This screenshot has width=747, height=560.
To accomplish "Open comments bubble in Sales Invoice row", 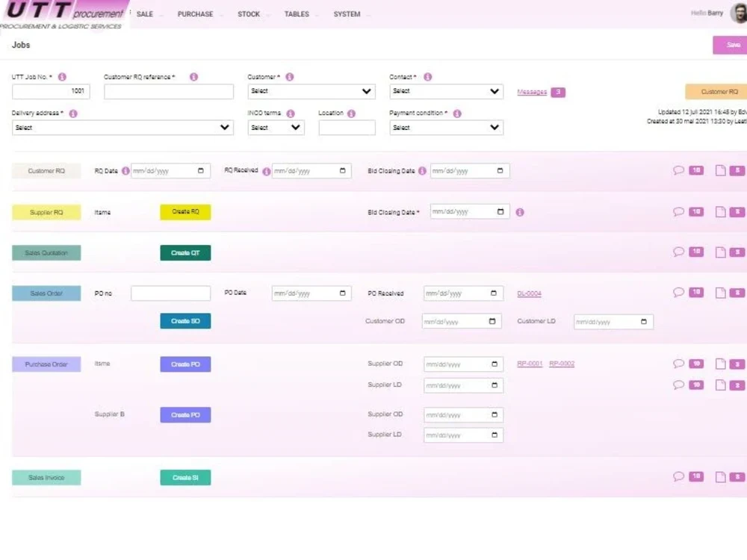I will pyautogui.click(x=678, y=476).
